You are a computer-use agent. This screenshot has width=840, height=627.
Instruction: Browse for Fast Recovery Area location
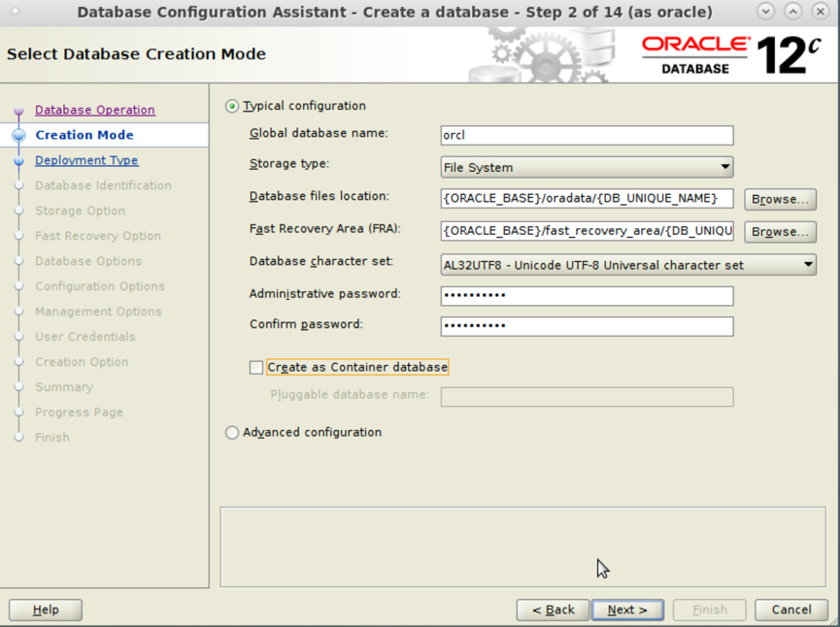pyautogui.click(x=780, y=232)
